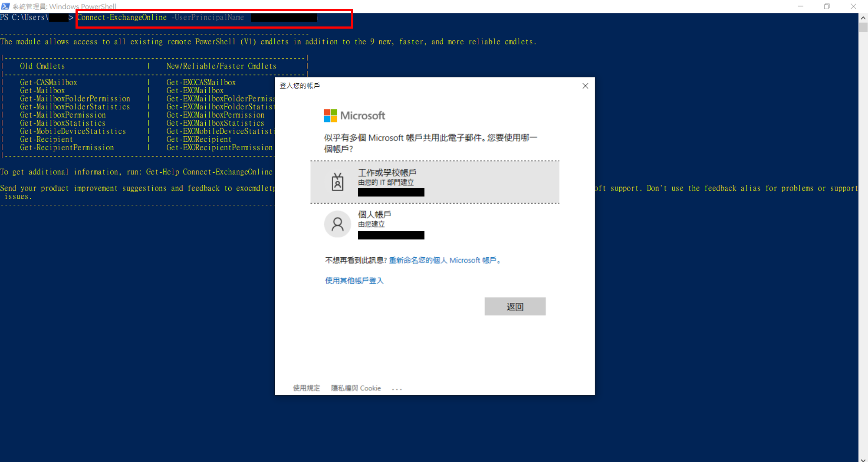The width and height of the screenshot is (868, 462).
Task: Click the work or school badge icon
Action: click(337, 182)
